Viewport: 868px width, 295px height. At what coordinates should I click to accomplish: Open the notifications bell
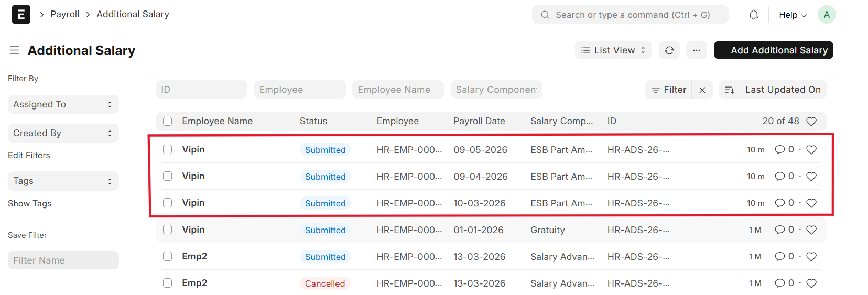tap(753, 15)
